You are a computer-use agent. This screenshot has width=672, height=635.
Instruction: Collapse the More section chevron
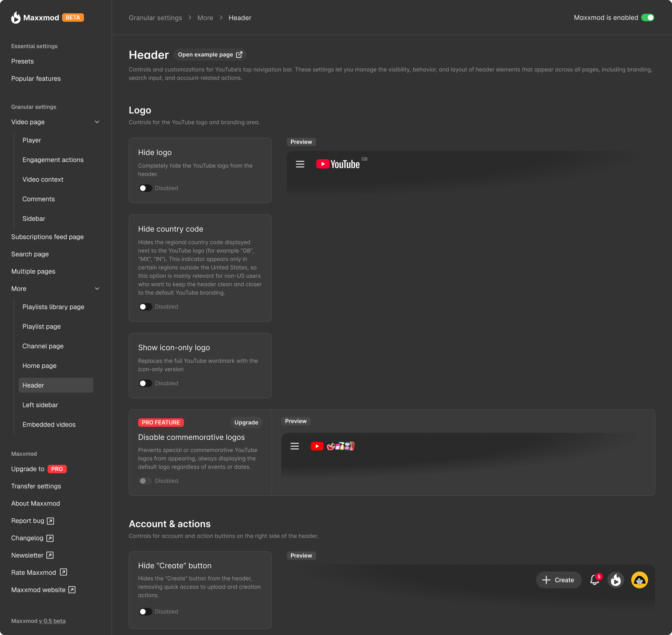pyautogui.click(x=97, y=289)
